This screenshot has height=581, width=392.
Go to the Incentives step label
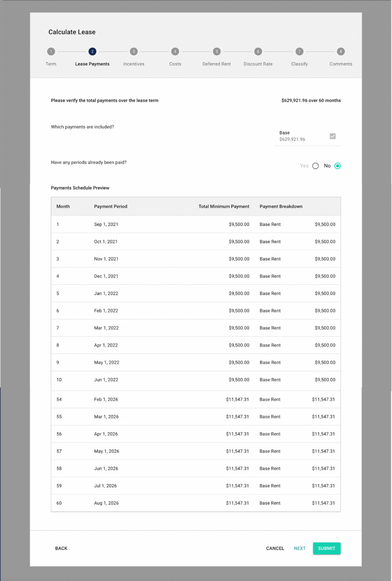[134, 64]
